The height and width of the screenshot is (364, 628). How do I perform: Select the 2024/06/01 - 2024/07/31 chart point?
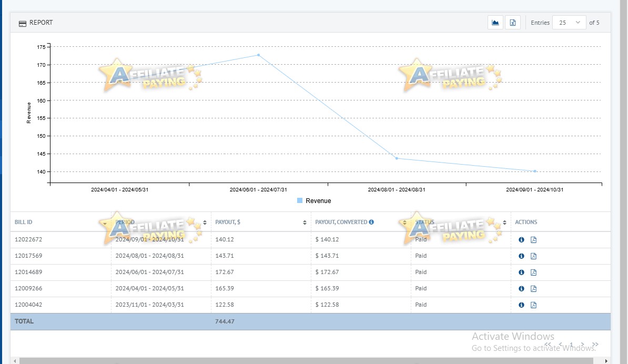pyautogui.click(x=258, y=55)
